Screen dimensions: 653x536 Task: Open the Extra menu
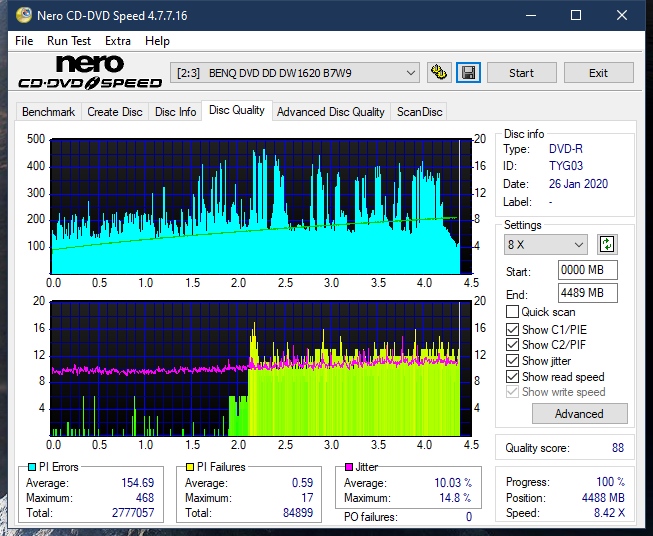pyautogui.click(x=118, y=41)
